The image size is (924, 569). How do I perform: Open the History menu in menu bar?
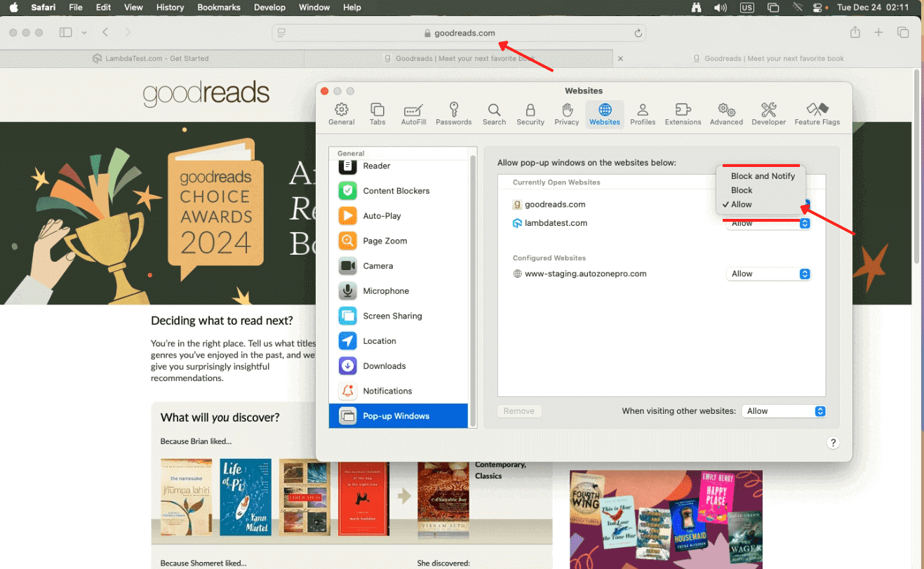coord(170,7)
